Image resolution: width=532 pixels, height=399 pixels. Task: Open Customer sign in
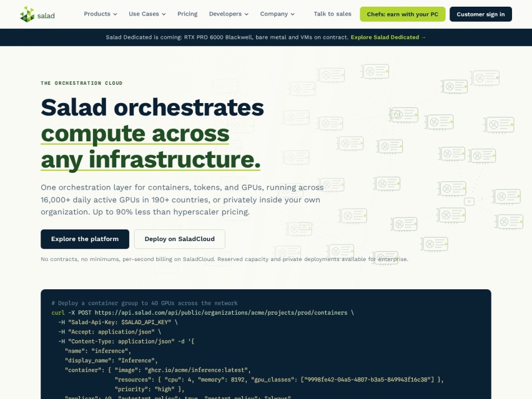pyautogui.click(x=480, y=14)
